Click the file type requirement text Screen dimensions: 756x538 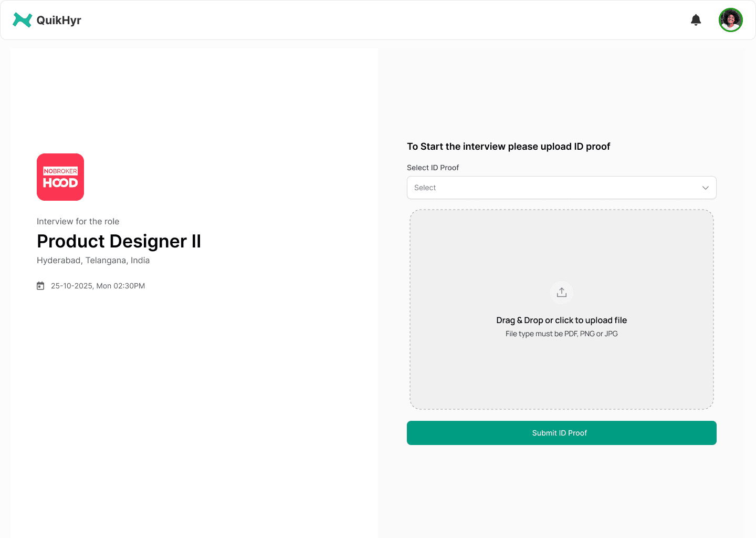[561, 334]
